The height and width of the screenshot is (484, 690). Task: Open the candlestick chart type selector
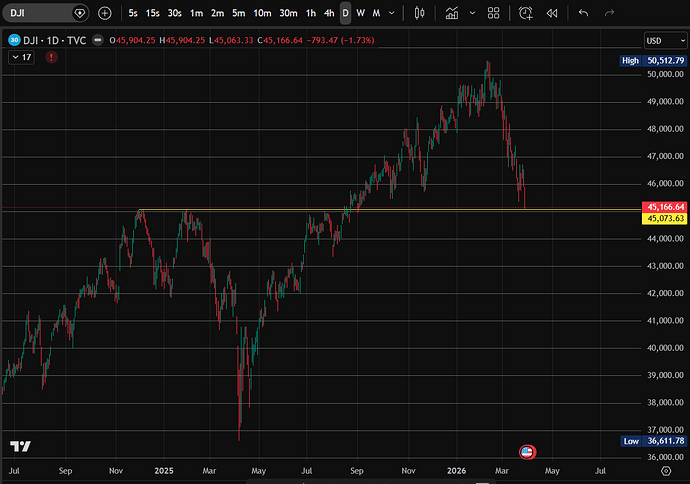[x=419, y=13]
